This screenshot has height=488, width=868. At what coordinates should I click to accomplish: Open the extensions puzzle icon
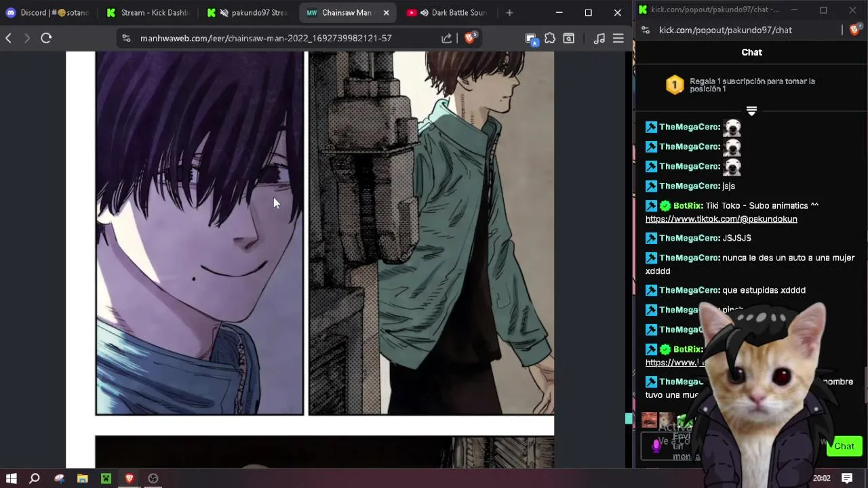550,39
